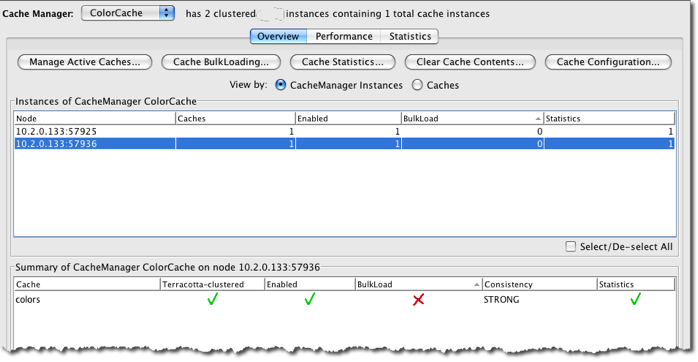Sort summary by Terracotta-clustered column
This screenshot has height=362, width=698.
[212, 284]
